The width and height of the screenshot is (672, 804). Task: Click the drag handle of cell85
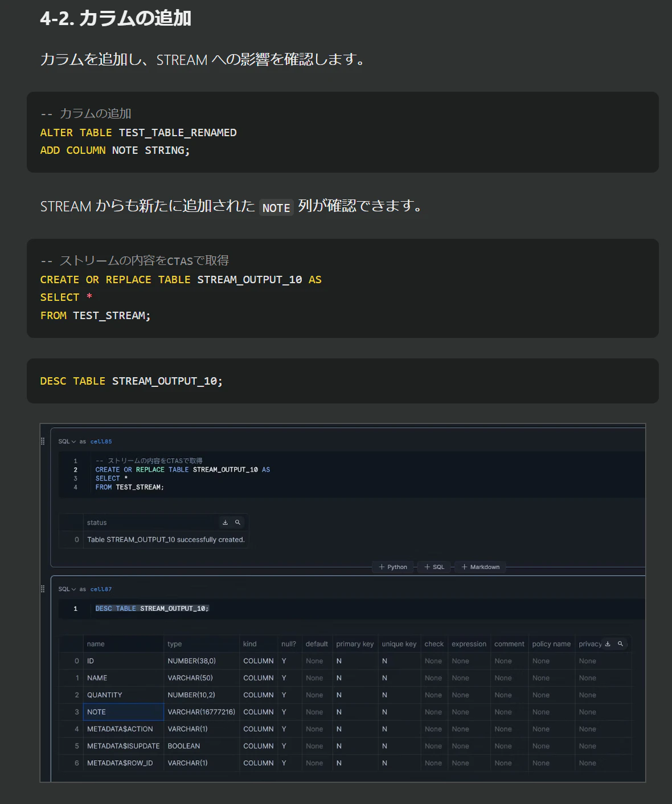pos(43,441)
